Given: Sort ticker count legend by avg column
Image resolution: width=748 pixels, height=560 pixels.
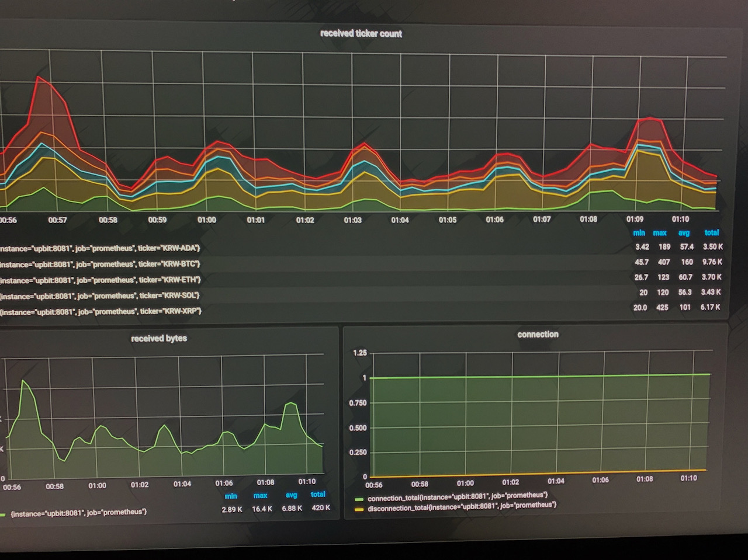Looking at the screenshot, I should (684, 232).
